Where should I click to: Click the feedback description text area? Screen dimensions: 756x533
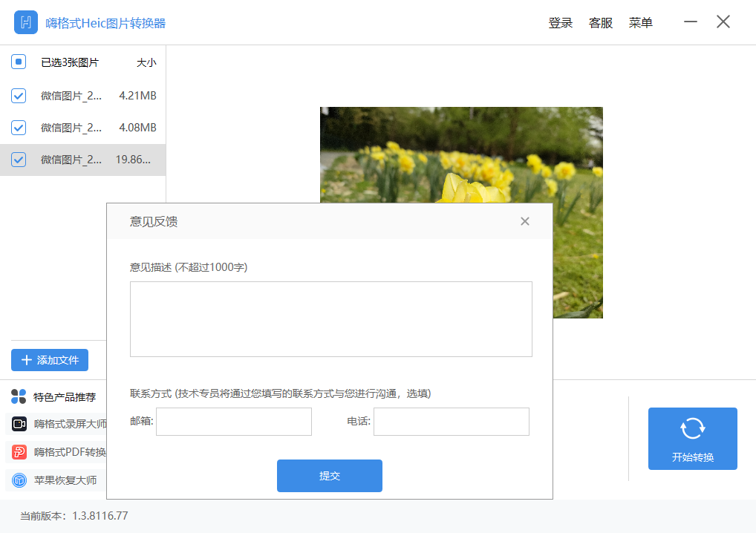point(330,318)
